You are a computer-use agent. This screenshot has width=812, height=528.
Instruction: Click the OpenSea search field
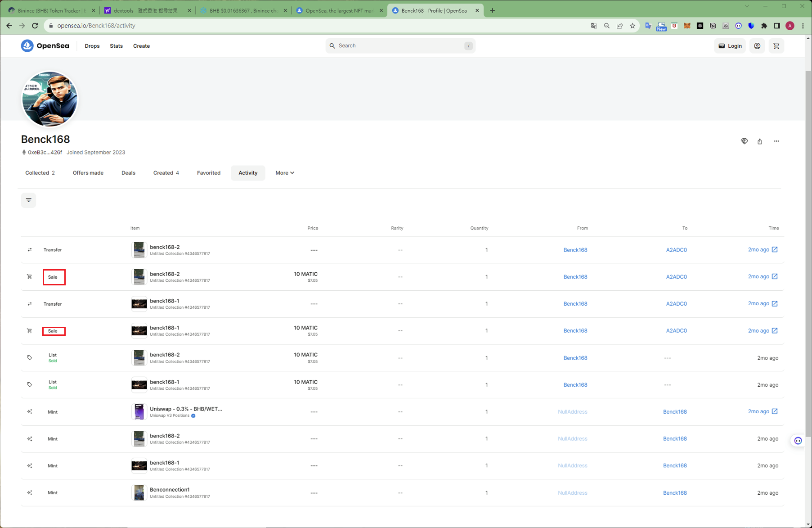(400, 45)
